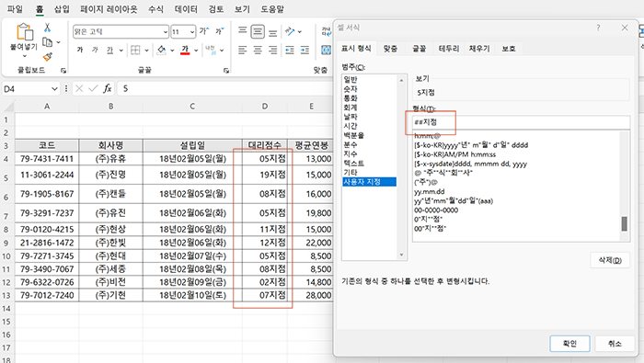
Task: Open the 테두리 tab in dialog
Action: coord(449,49)
